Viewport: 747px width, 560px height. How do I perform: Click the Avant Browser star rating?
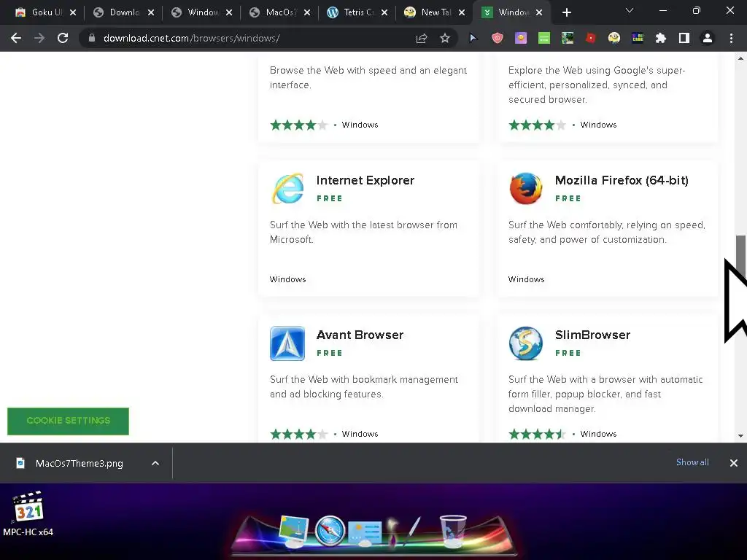pyautogui.click(x=298, y=435)
